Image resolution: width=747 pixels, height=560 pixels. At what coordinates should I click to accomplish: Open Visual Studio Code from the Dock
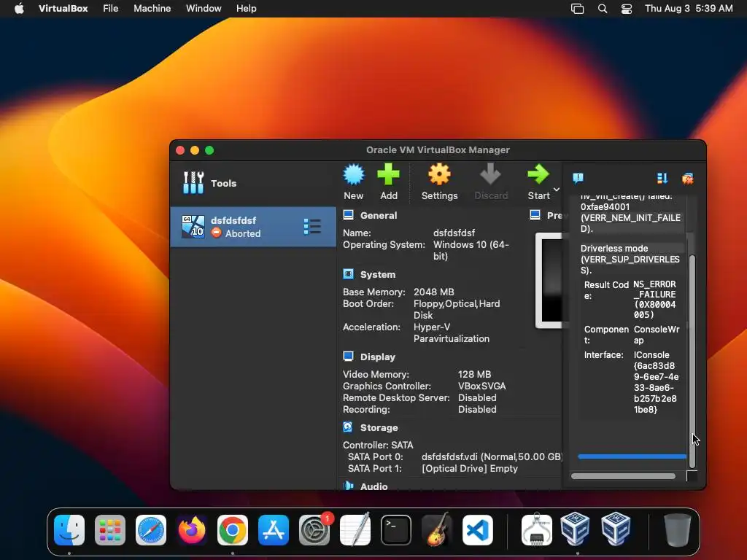tap(478, 529)
